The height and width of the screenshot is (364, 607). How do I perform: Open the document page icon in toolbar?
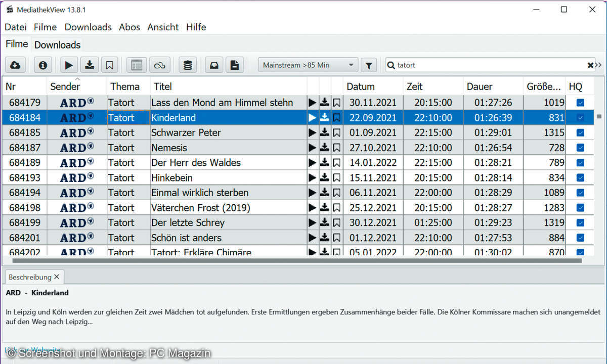[x=234, y=65]
